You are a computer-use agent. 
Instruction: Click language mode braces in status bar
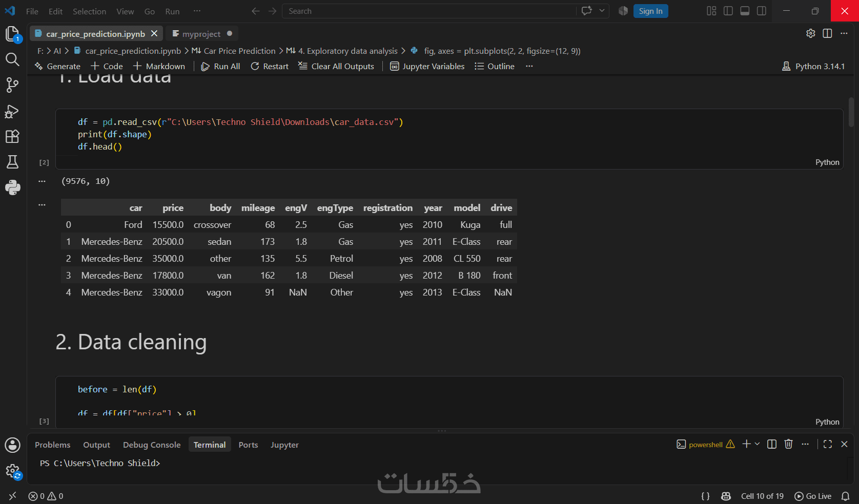705,496
